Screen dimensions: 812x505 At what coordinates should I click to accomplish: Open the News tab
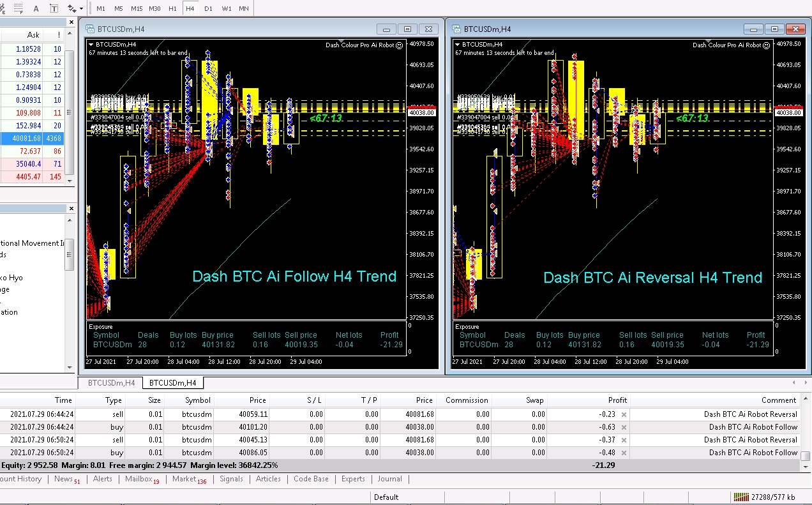point(67,479)
